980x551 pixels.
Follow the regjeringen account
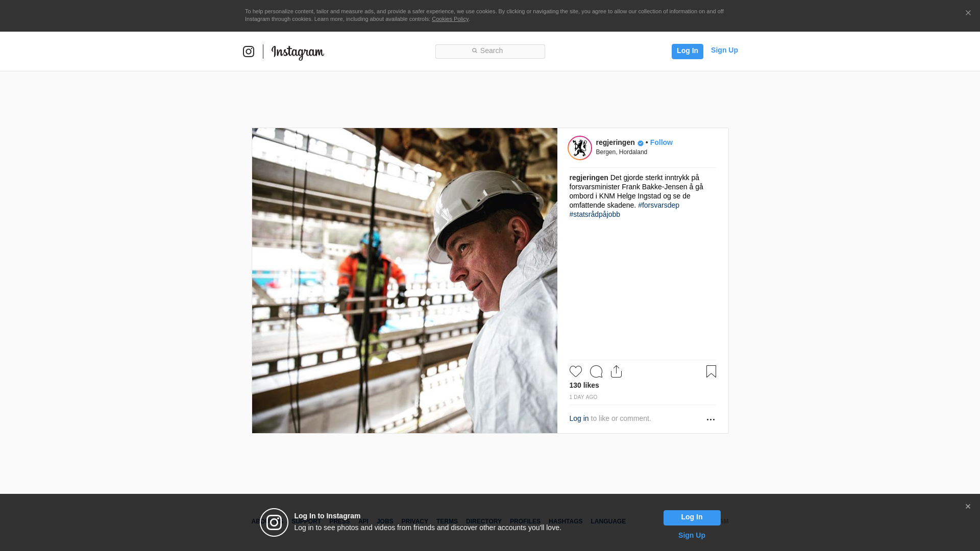[x=661, y=142]
